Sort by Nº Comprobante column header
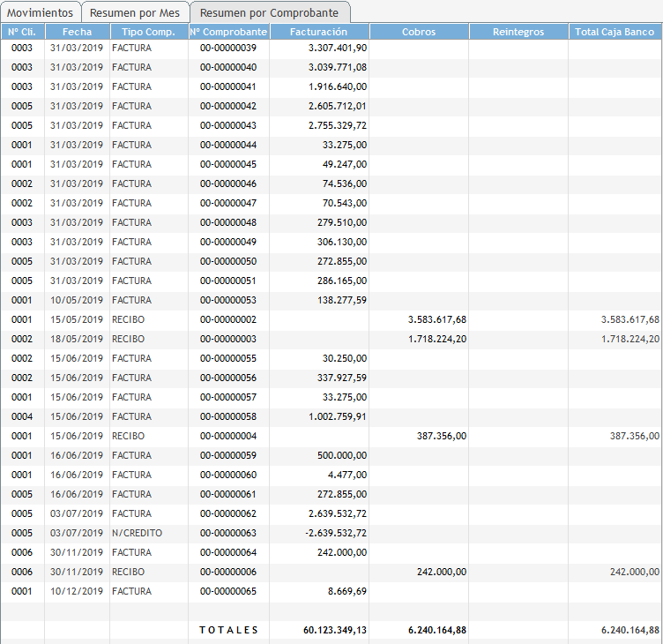Viewport: 663px width, 644px height. pos(228,32)
